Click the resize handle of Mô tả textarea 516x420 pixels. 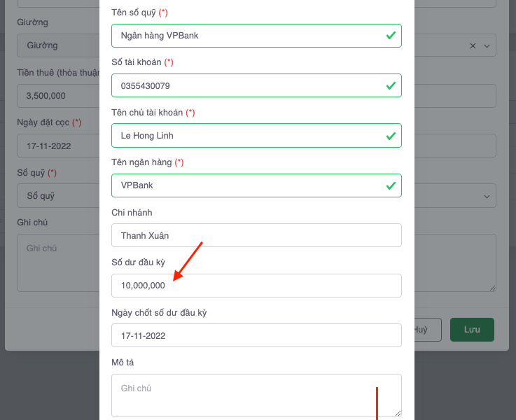click(x=398, y=413)
